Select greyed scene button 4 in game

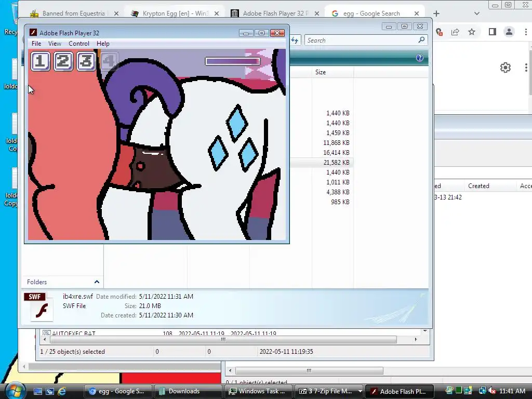pyautogui.click(x=109, y=61)
